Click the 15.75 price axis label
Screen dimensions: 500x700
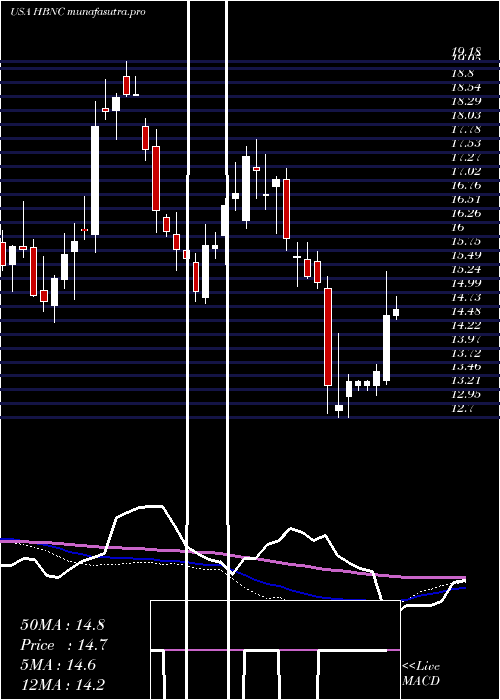point(466,241)
